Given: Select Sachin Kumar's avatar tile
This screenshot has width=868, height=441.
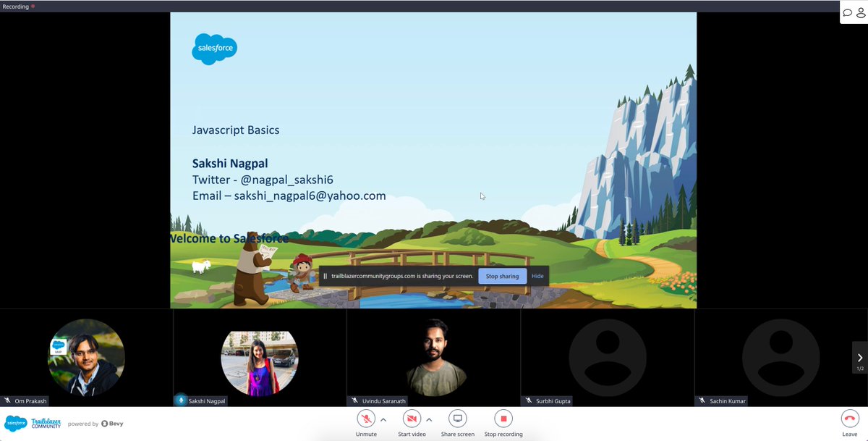Looking at the screenshot, I should 780,358.
